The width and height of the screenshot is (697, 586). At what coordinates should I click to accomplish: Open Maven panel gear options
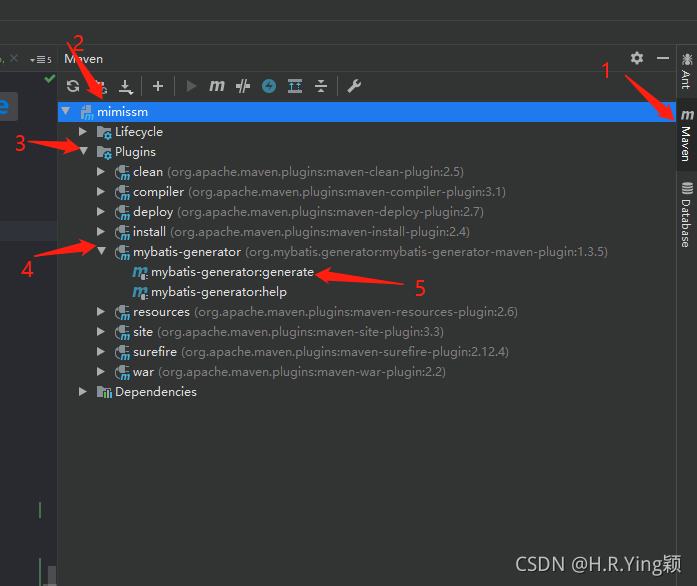[x=637, y=58]
